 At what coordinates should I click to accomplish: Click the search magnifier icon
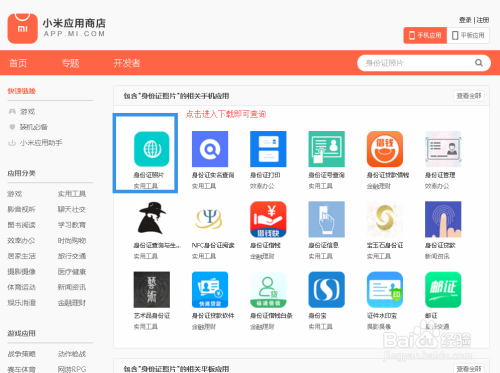tap(479, 63)
